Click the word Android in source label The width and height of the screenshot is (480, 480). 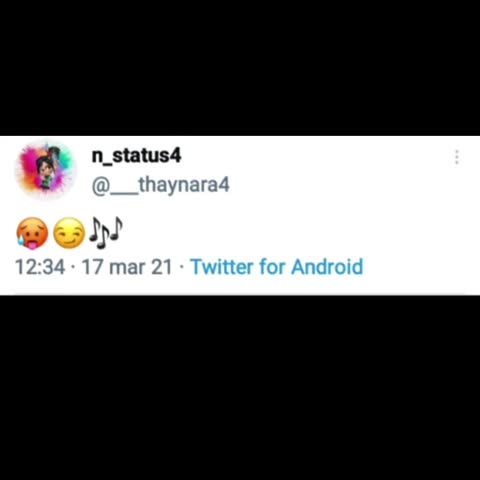tap(327, 267)
